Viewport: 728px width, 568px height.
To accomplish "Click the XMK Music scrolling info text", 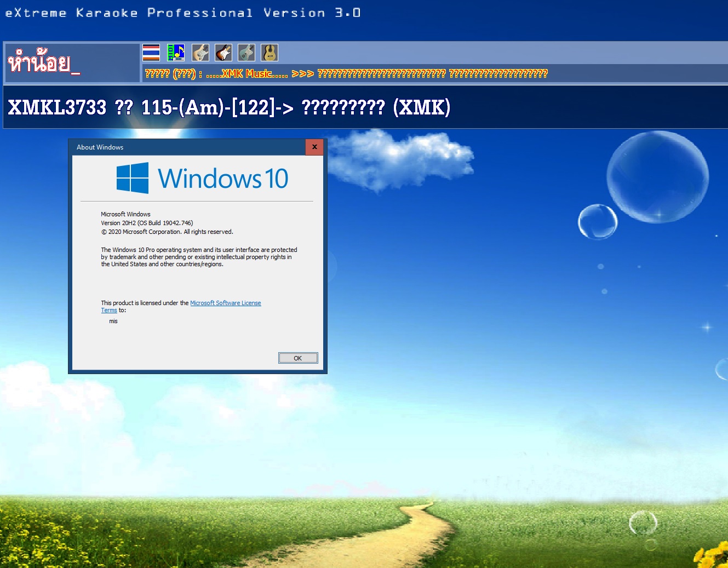I will tap(346, 73).
